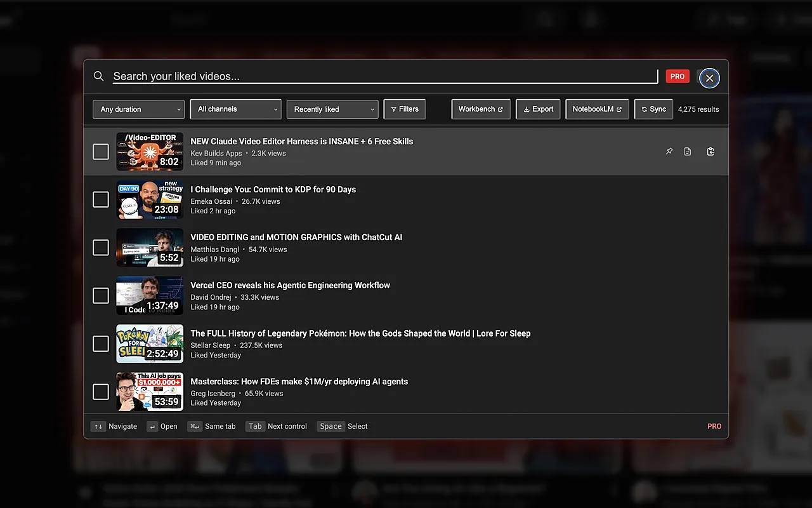This screenshot has height=508, width=812.
Task: Expand the All channels dropdown
Action: pos(236,109)
